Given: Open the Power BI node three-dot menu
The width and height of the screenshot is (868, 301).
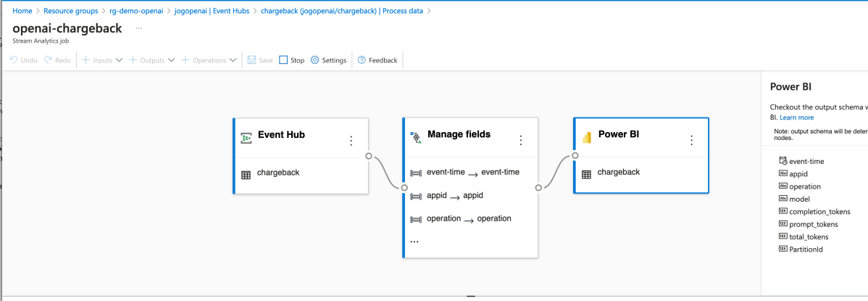Looking at the screenshot, I should point(691,141).
